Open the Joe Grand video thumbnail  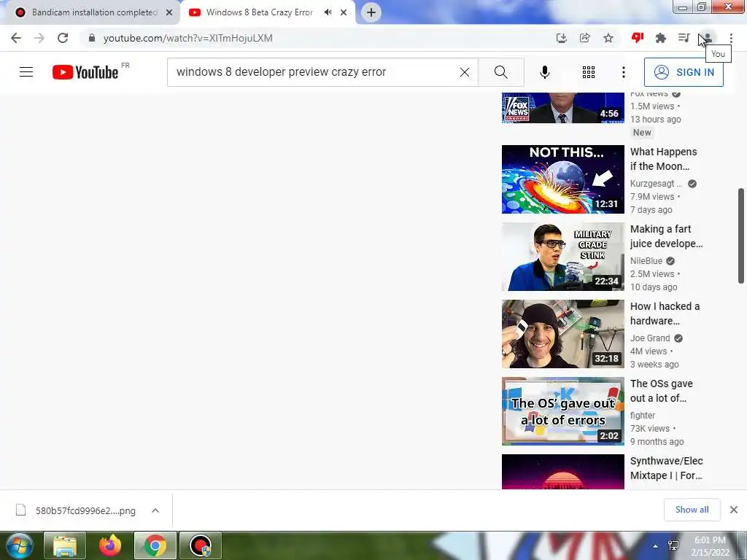(563, 334)
